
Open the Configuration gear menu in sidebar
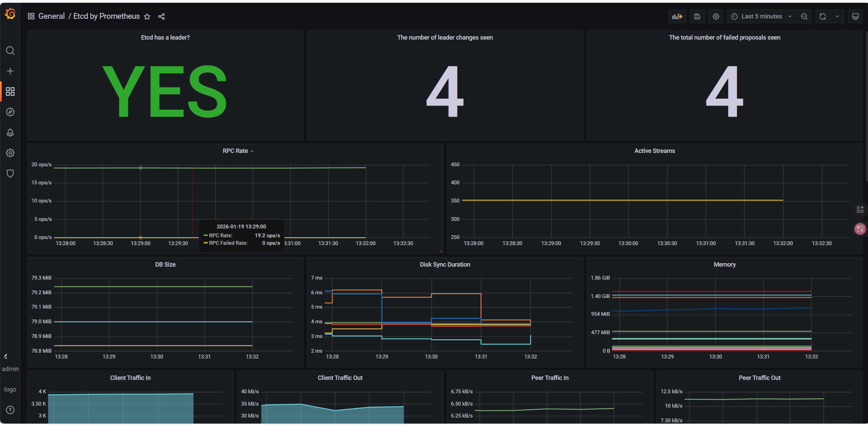(10, 153)
